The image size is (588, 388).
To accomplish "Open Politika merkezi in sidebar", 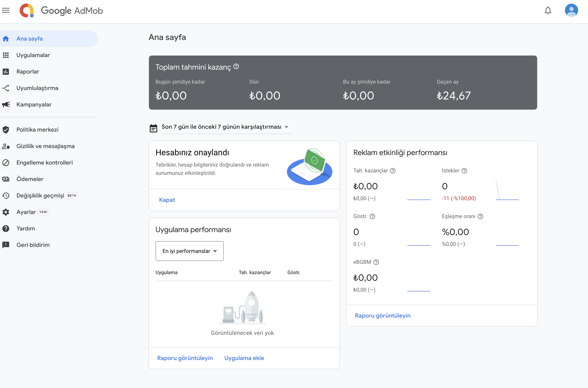I will pyautogui.click(x=49, y=130).
